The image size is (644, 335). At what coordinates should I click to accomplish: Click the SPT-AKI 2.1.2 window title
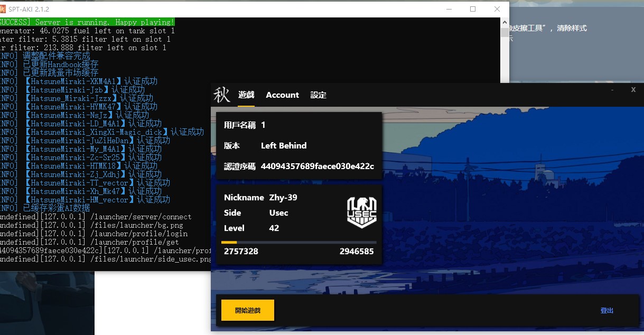point(29,9)
